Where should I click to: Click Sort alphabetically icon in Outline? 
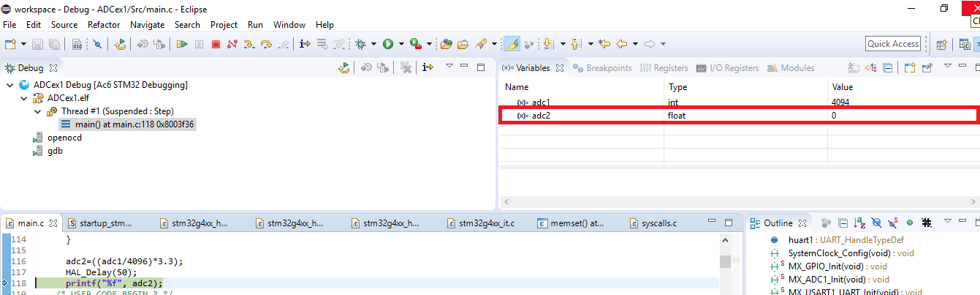pyautogui.click(x=860, y=223)
